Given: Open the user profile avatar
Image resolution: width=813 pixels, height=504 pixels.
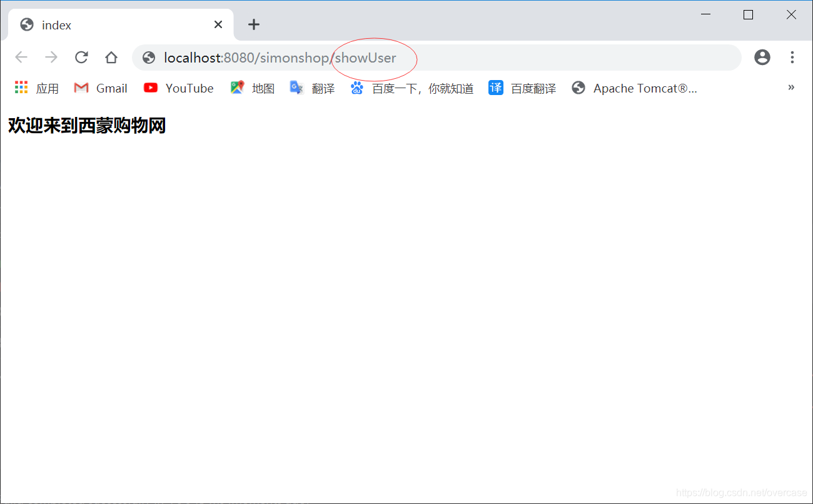Looking at the screenshot, I should click(762, 58).
